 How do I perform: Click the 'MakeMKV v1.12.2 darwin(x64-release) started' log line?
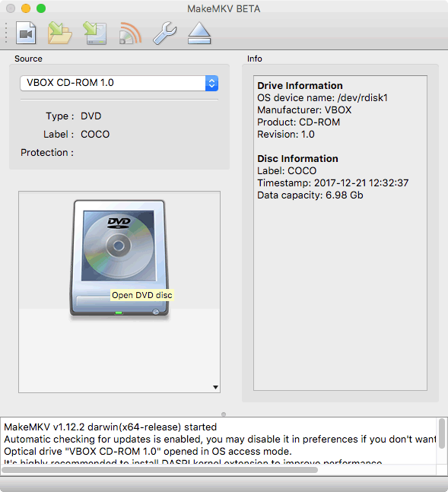click(110, 427)
